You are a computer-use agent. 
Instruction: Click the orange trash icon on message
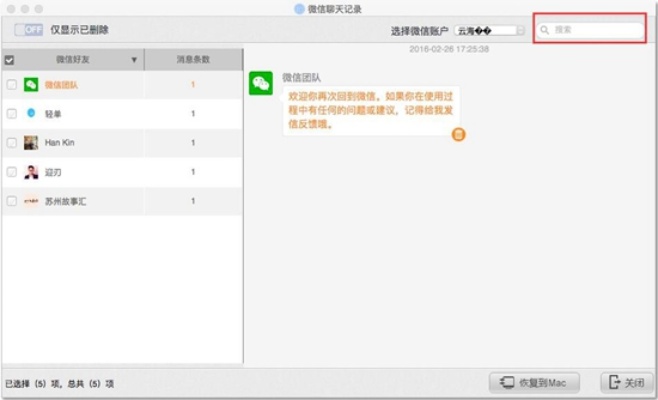(458, 134)
